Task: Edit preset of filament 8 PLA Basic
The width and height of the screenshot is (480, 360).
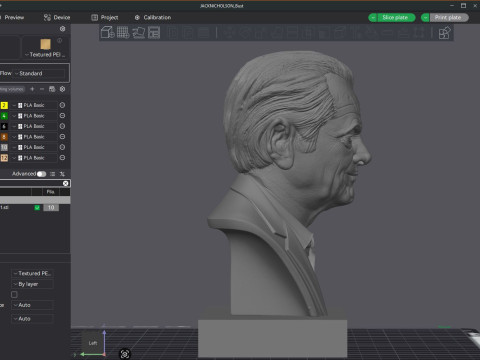Action: click(x=62, y=137)
